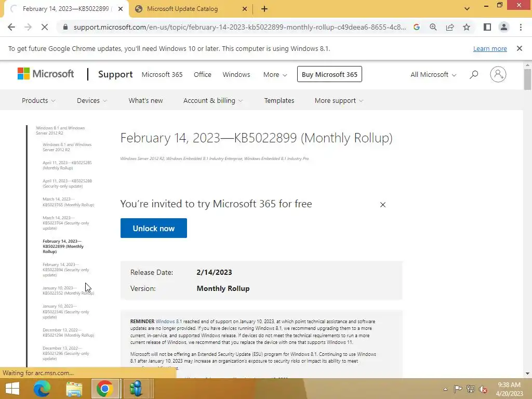
Task: Bookmark this page with the star
Action: 467,27
